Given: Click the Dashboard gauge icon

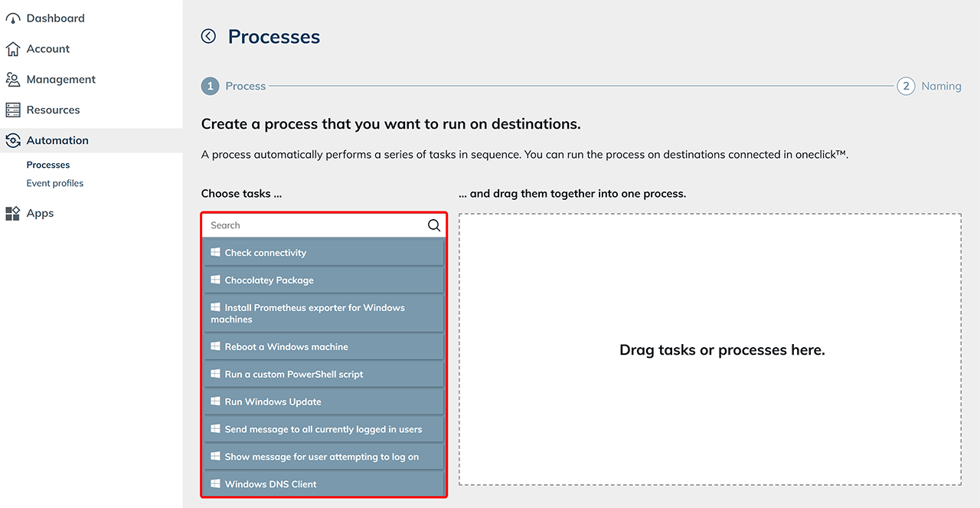Looking at the screenshot, I should [x=13, y=18].
